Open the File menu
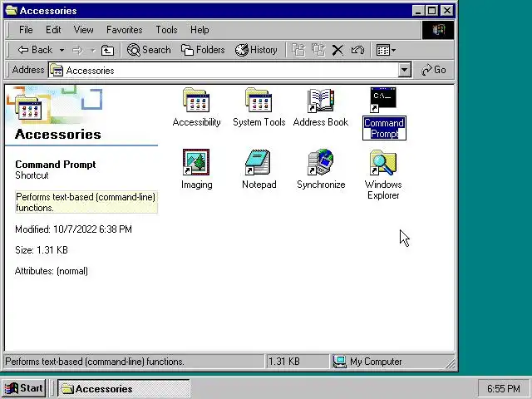The image size is (532, 399). coord(26,30)
